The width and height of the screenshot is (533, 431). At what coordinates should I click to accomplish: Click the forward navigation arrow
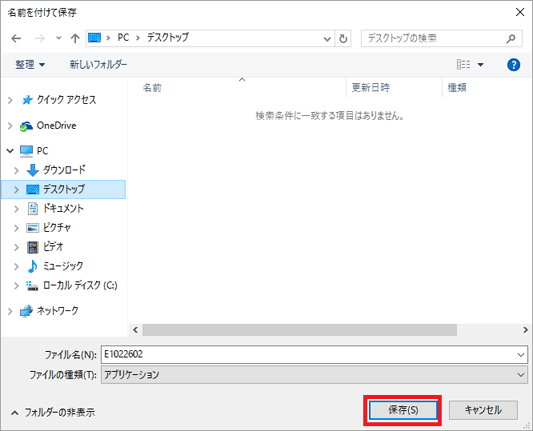click(x=40, y=38)
